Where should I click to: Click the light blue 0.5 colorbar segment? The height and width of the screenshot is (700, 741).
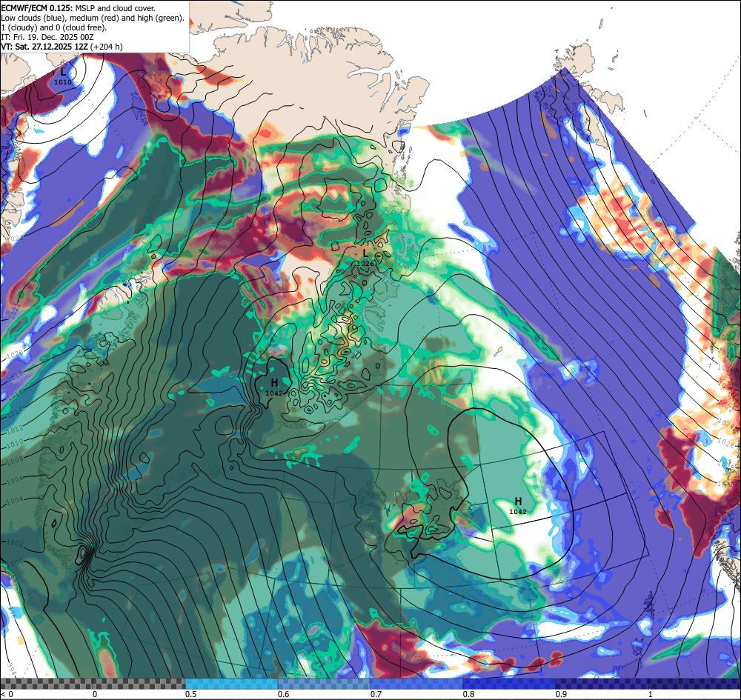click(x=231, y=684)
